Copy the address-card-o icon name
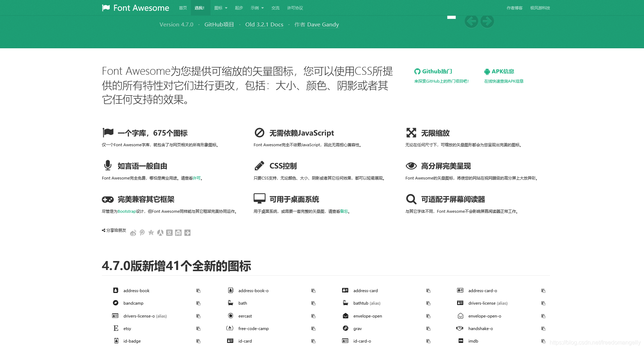Image resolution: width=644 pixels, height=349 pixels. [543, 291]
